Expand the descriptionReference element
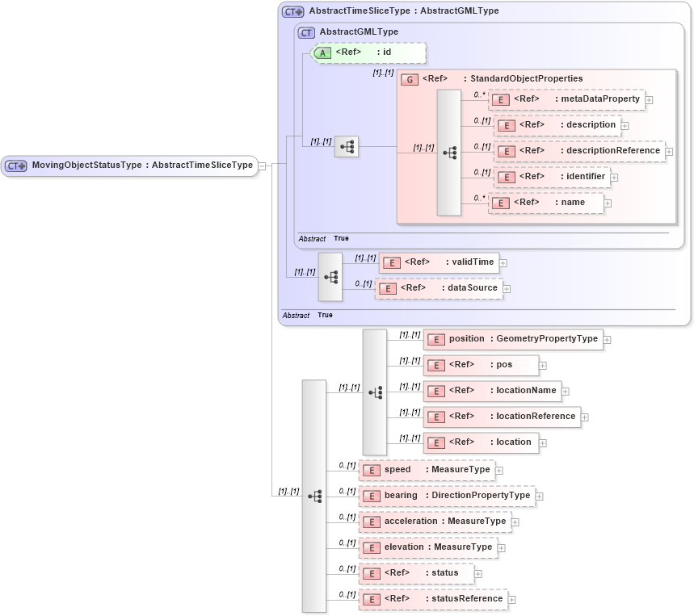This screenshot has height=616, width=694. 669,152
